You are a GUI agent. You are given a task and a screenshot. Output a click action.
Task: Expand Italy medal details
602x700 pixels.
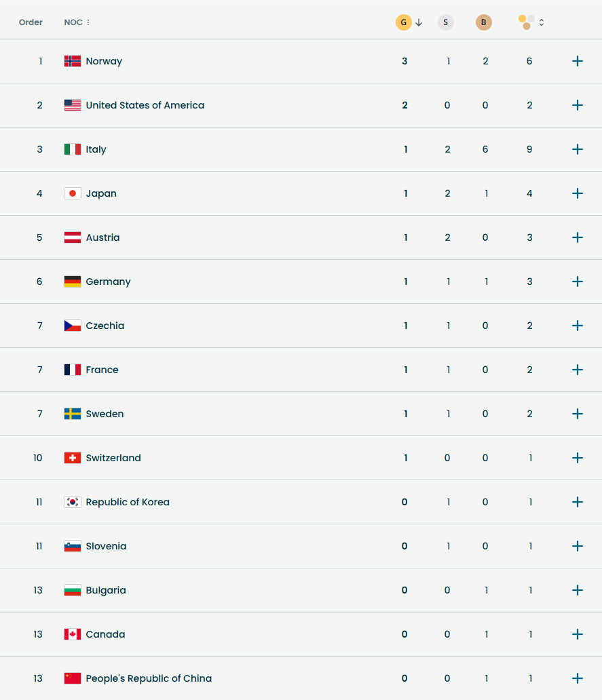pos(578,149)
